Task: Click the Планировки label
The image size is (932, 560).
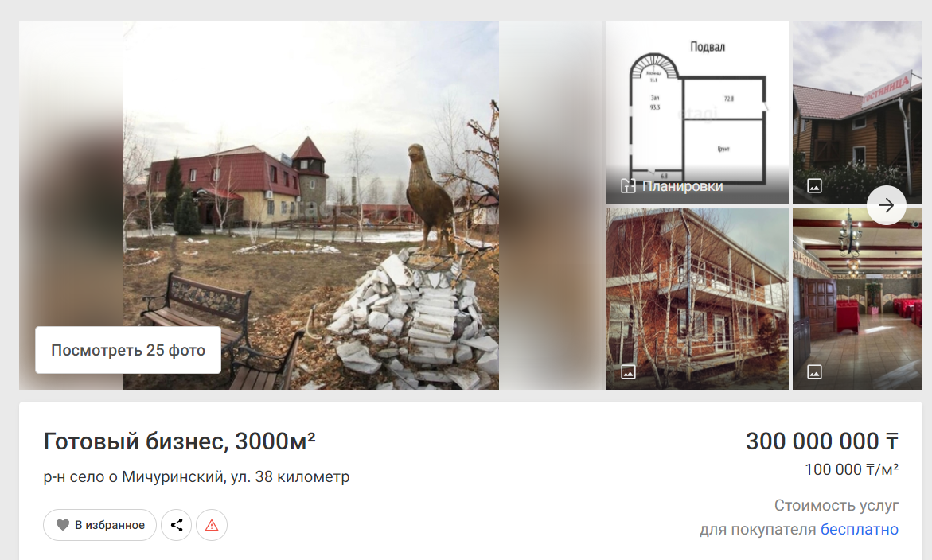Action: [682, 186]
